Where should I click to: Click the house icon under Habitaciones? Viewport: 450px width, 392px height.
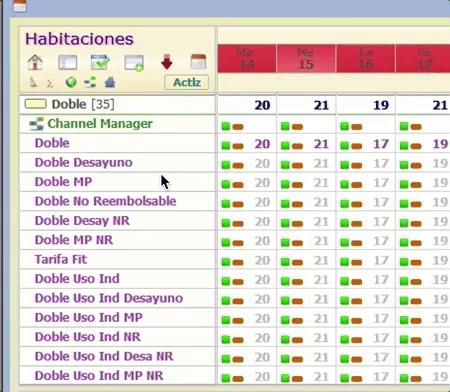point(35,62)
